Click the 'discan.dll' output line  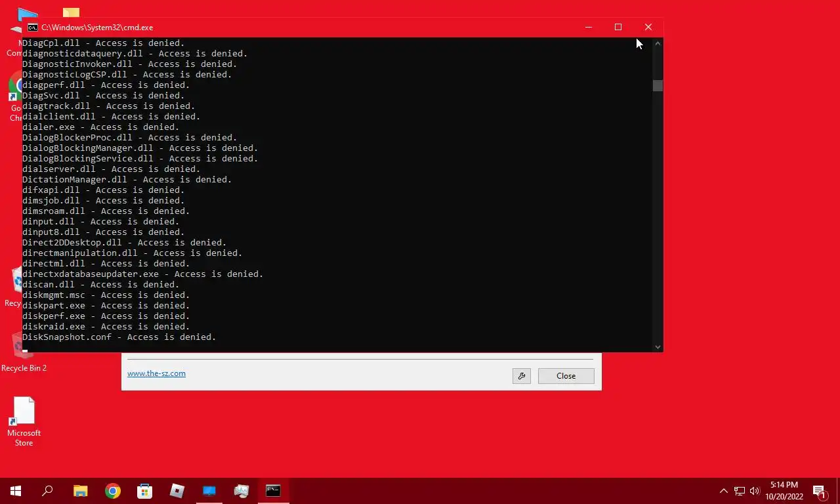click(101, 285)
